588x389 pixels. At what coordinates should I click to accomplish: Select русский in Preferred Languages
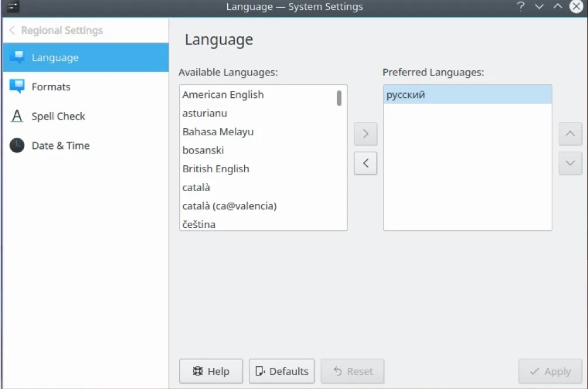(467, 94)
